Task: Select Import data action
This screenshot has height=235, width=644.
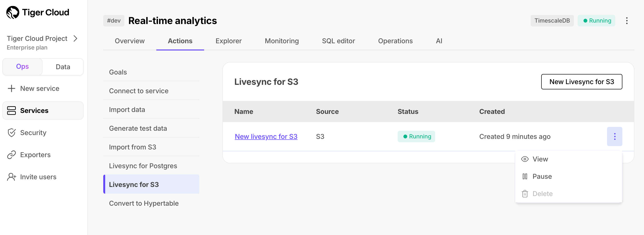Action: [x=151, y=110]
